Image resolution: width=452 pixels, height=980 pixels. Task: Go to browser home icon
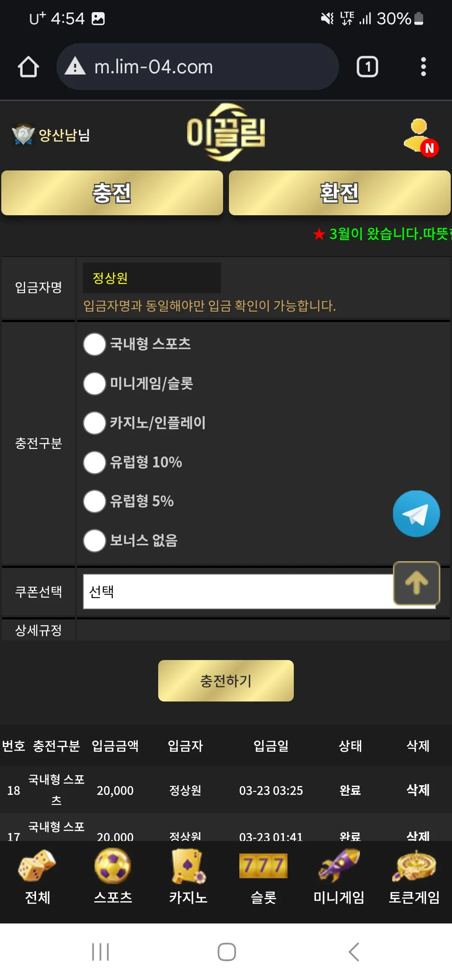tap(28, 67)
